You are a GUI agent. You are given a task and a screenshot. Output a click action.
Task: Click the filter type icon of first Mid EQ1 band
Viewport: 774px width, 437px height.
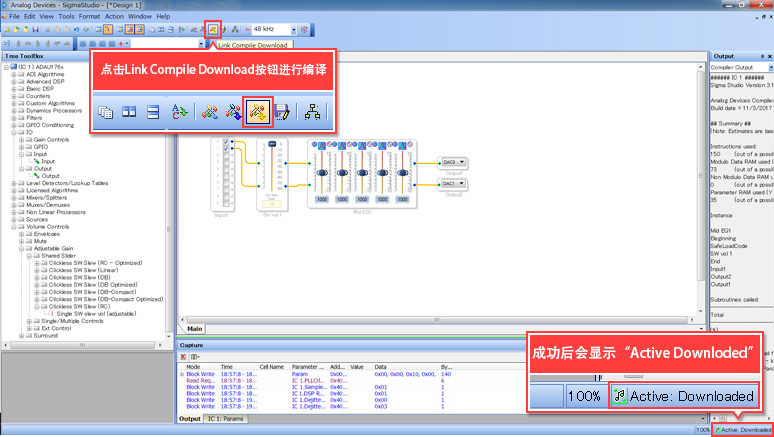pyautogui.click(x=322, y=146)
